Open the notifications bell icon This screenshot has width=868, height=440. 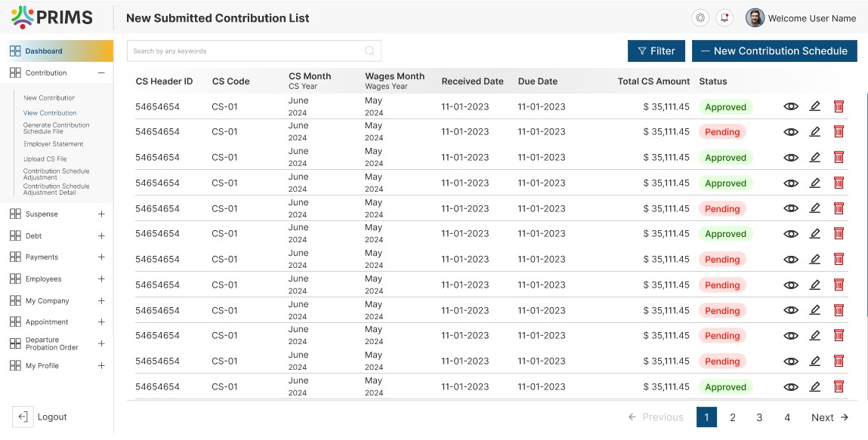(724, 18)
